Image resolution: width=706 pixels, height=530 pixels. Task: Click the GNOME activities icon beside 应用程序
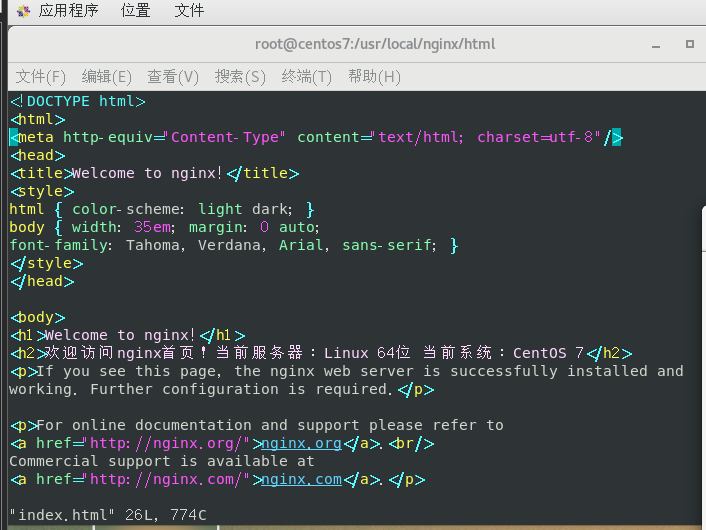(23, 11)
